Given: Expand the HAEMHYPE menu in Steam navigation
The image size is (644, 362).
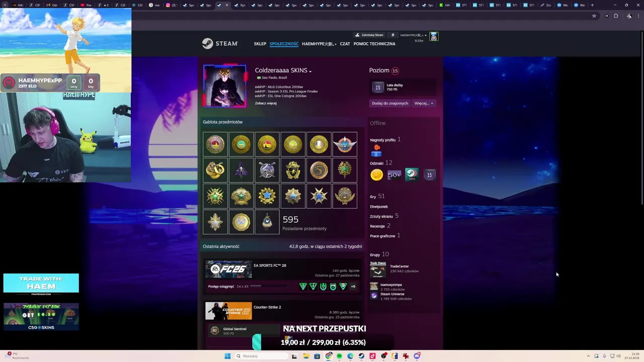Looking at the screenshot, I should (x=319, y=44).
